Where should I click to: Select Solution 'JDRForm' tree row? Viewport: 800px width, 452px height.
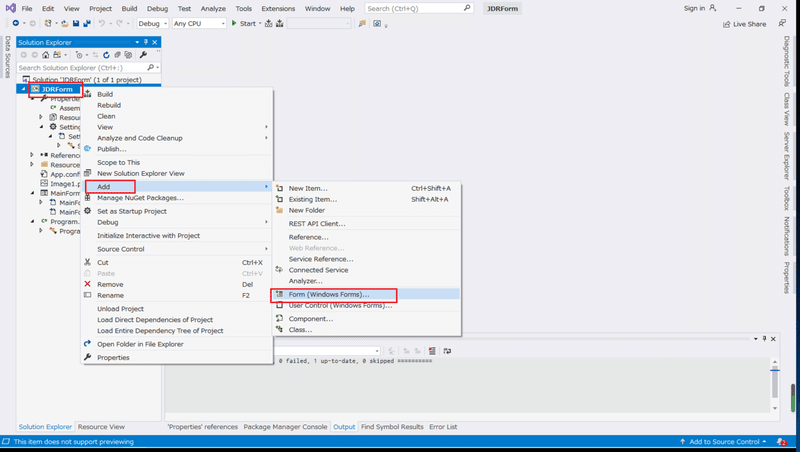tap(89, 80)
